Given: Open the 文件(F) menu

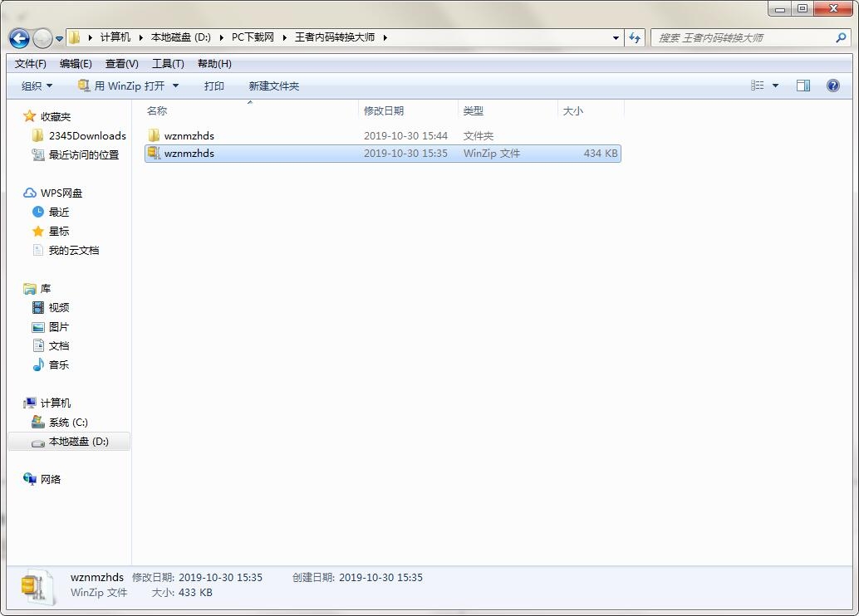Looking at the screenshot, I should pyautogui.click(x=30, y=64).
